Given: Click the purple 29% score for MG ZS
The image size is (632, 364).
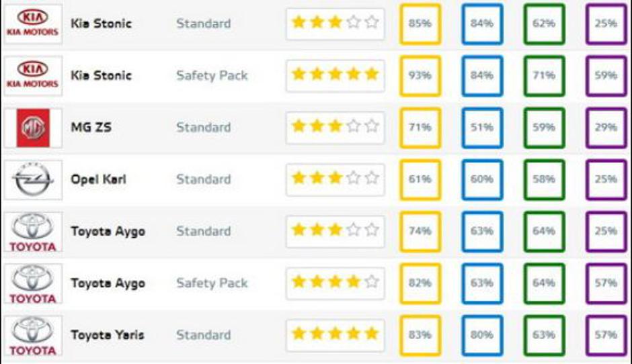Looking at the screenshot, I should pyautogui.click(x=606, y=128).
